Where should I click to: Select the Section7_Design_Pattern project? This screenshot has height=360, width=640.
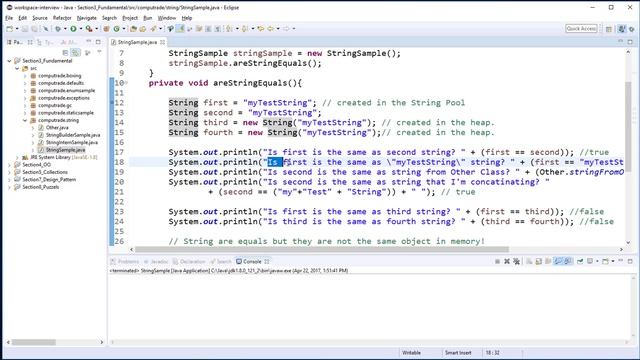49,180
